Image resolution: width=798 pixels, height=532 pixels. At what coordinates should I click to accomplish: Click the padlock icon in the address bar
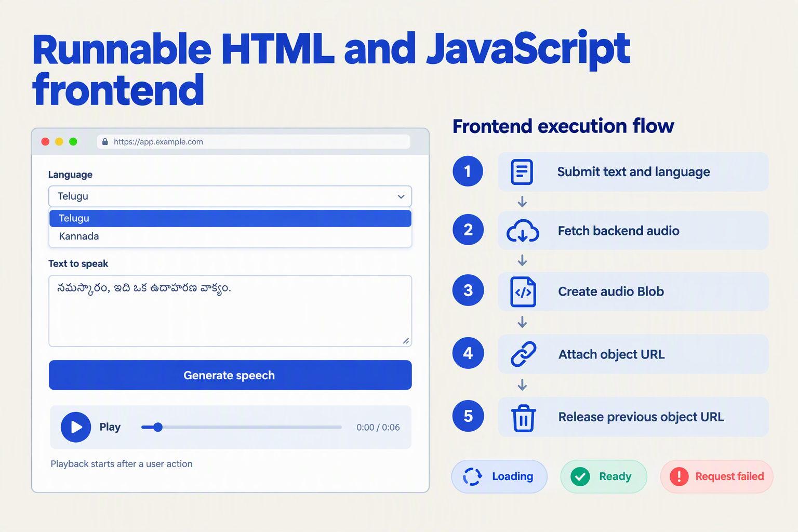point(105,142)
